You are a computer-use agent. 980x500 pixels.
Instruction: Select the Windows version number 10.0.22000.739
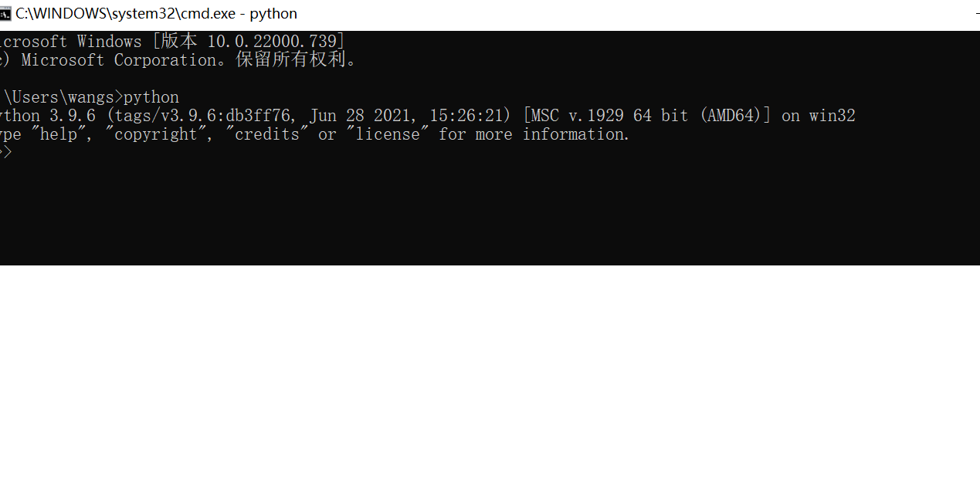pos(272,42)
